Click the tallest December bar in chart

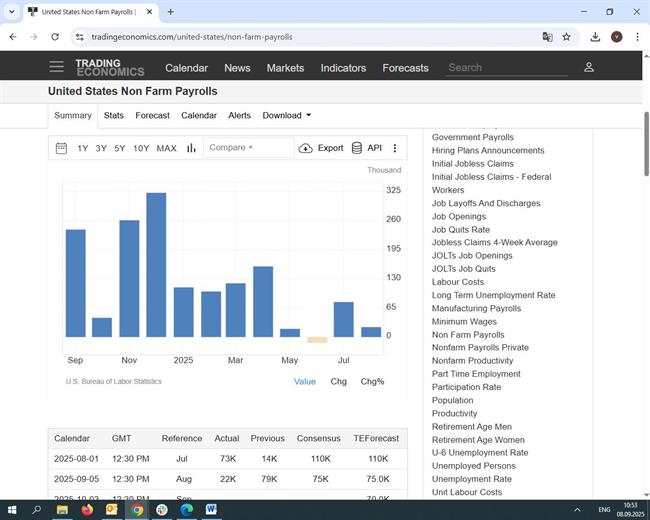(x=156, y=265)
